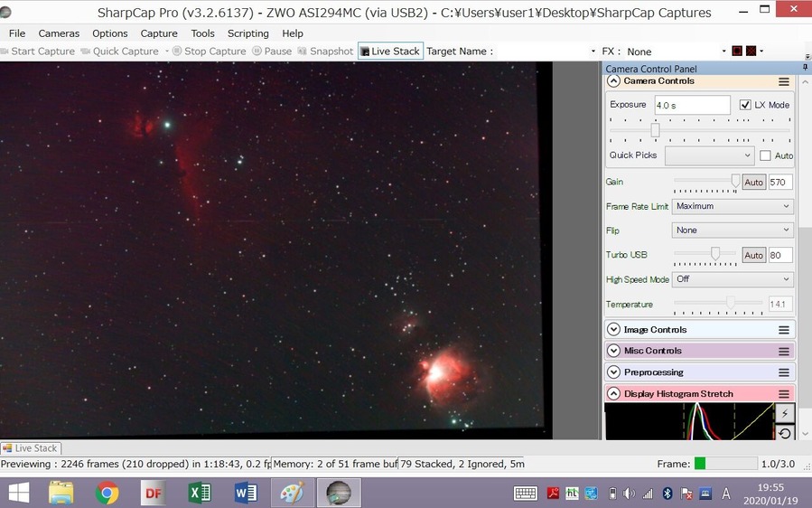Click the Exposure slider handle
Screen dimensions: 812x508
655,129
